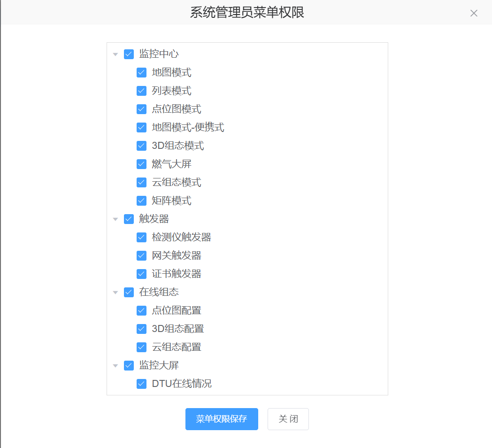
Task: Uncheck the 地图模式 checkbox
Action: point(142,73)
